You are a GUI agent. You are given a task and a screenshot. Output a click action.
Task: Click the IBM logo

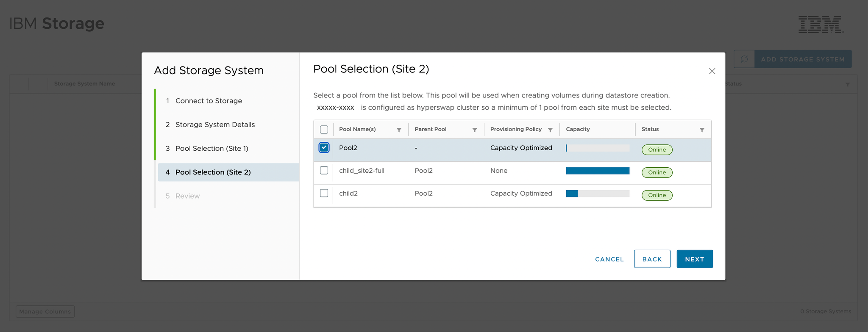tap(821, 25)
